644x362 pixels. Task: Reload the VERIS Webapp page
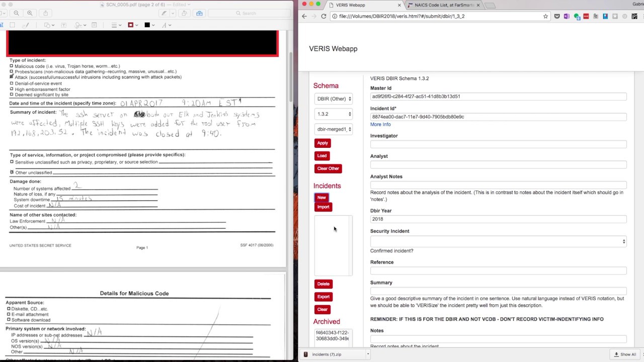(x=324, y=16)
